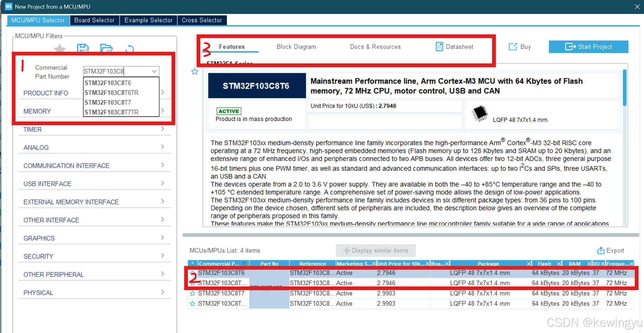Viewport: 644px width, 333px height.
Task: Reset all MCU filters
Action: 130,48
